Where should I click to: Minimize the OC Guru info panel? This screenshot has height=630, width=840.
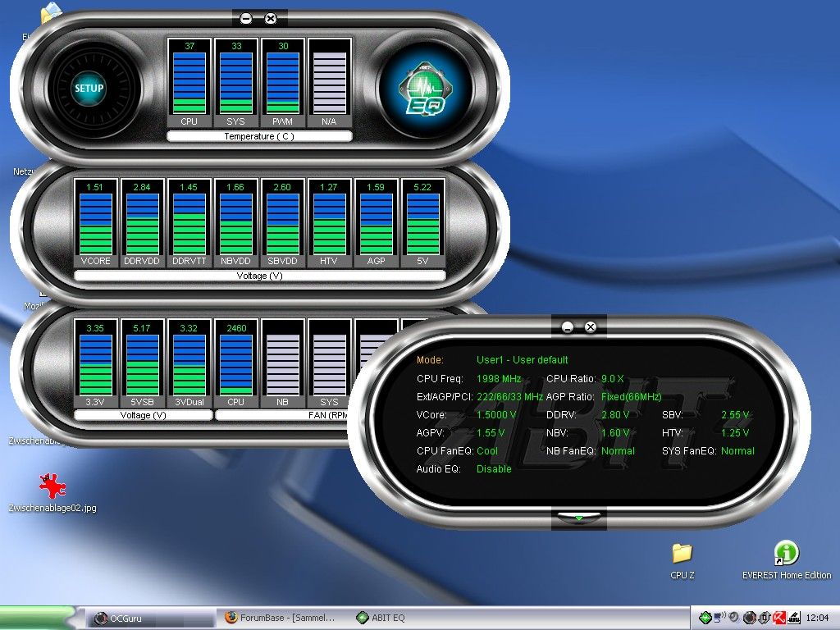(x=568, y=326)
